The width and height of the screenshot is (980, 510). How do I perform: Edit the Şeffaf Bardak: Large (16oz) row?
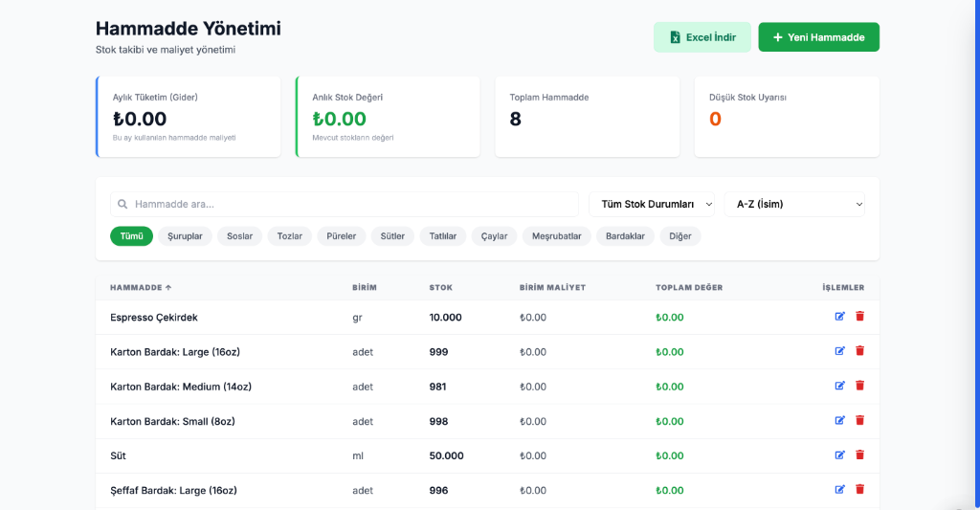pos(840,490)
